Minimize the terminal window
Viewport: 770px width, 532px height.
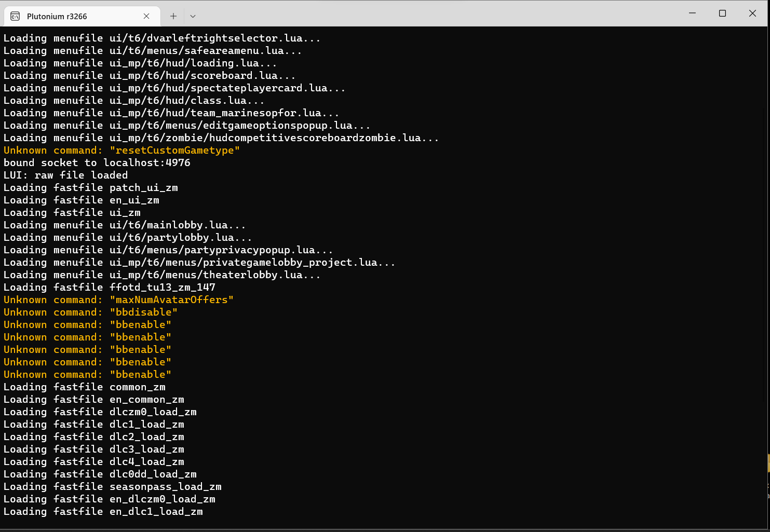pyautogui.click(x=692, y=13)
